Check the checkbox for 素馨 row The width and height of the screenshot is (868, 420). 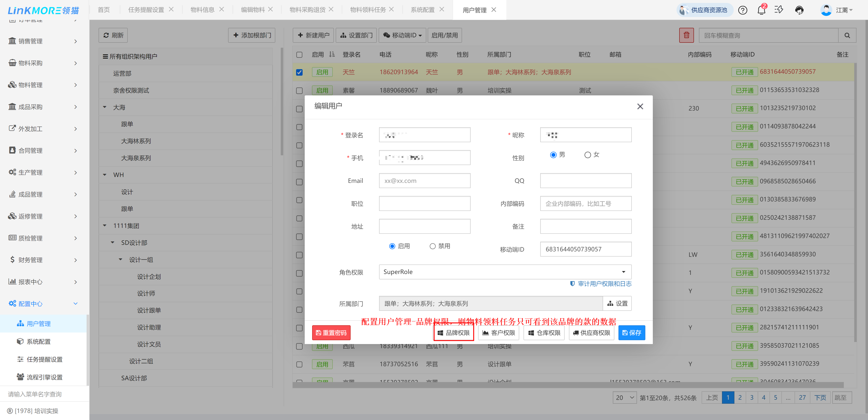point(299,90)
